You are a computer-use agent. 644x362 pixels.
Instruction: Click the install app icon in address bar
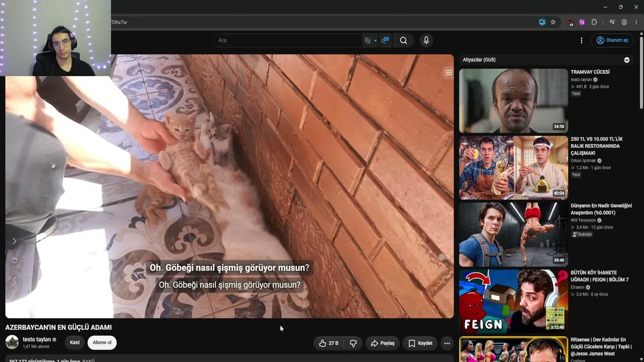[x=542, y=22]
